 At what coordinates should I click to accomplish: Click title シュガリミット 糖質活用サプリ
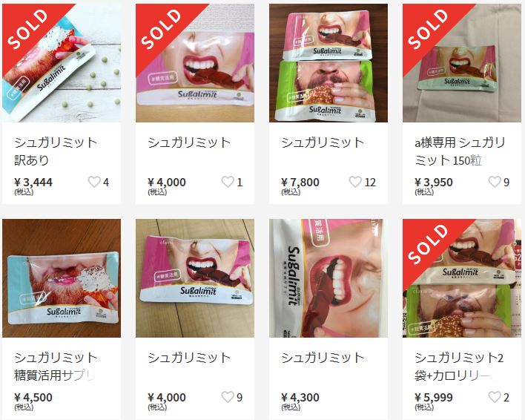point(56,367)
